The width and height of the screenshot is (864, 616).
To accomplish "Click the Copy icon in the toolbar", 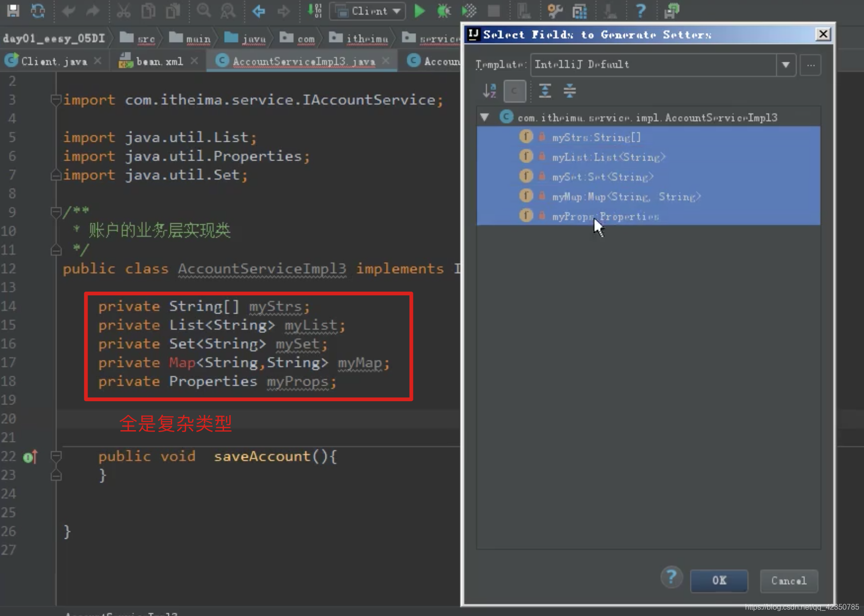I will [x=148, y=11].
